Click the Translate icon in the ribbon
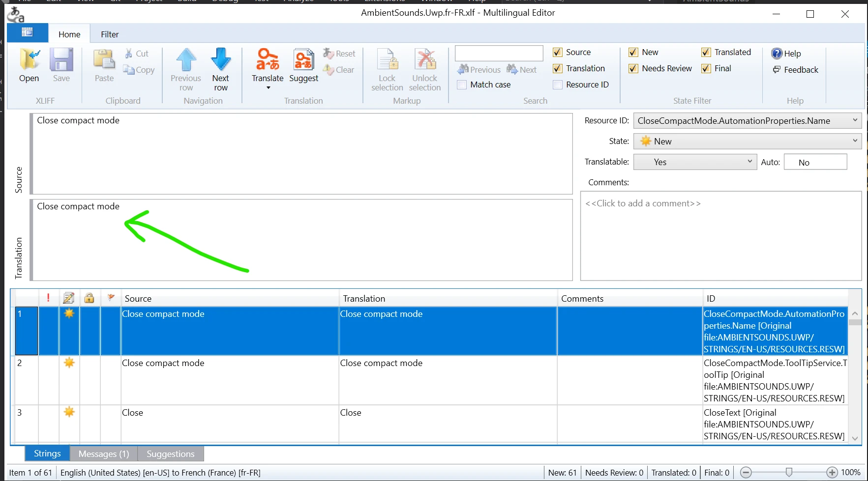The width and height of the screenshot is (868, 481). point(268,60)
